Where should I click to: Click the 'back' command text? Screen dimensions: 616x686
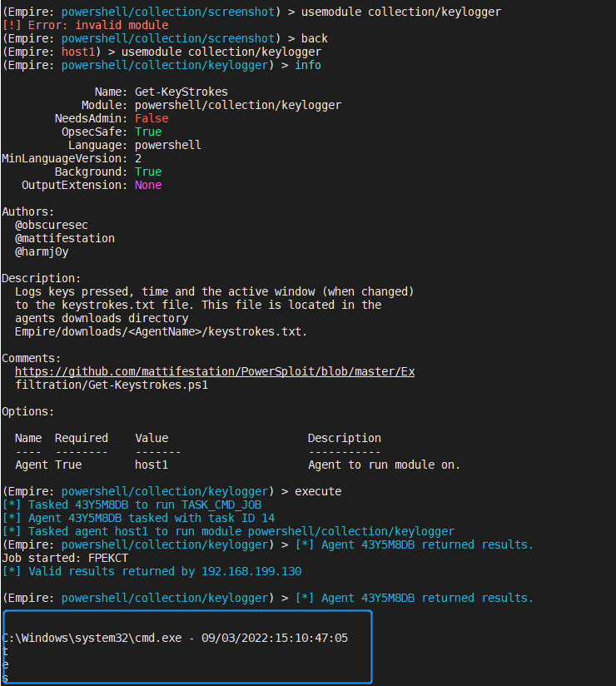315,38
